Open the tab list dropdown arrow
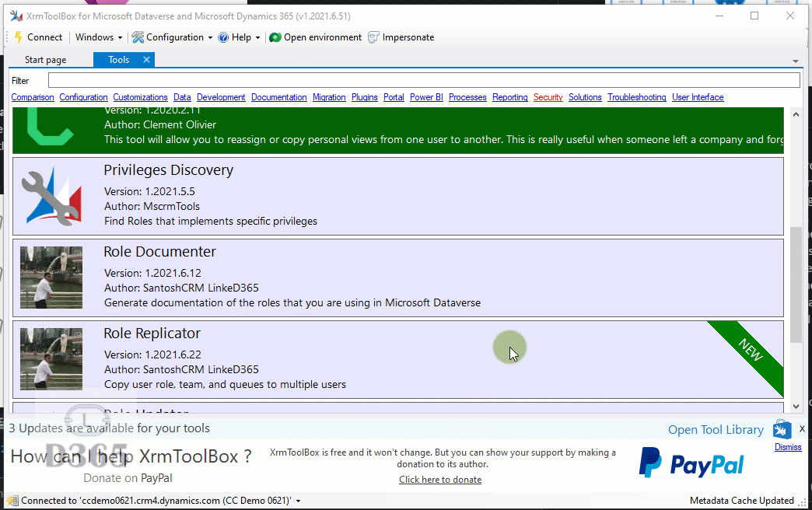This screenshot has height=510, width=812. click(796, 61)
